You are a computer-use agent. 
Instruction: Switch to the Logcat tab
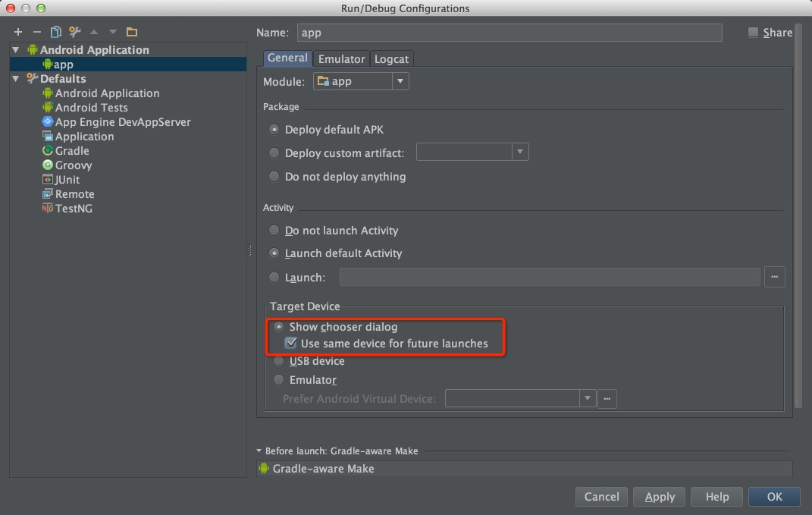coord(391,58)
